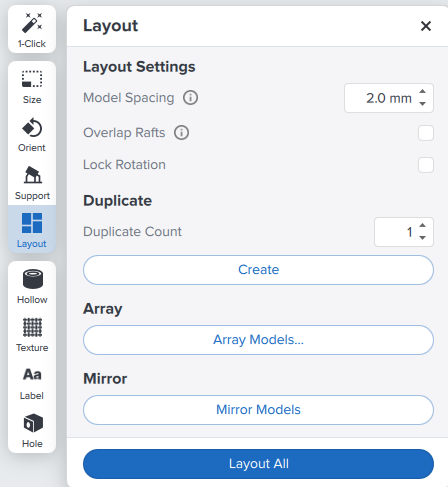Click the Create duplicate button
Screen dimensions: 448x487
258,270
